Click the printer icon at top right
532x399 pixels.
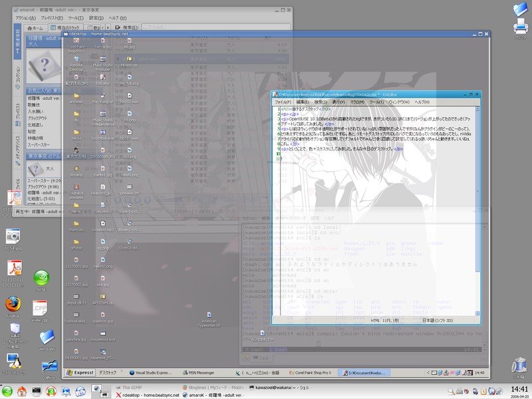519,27
